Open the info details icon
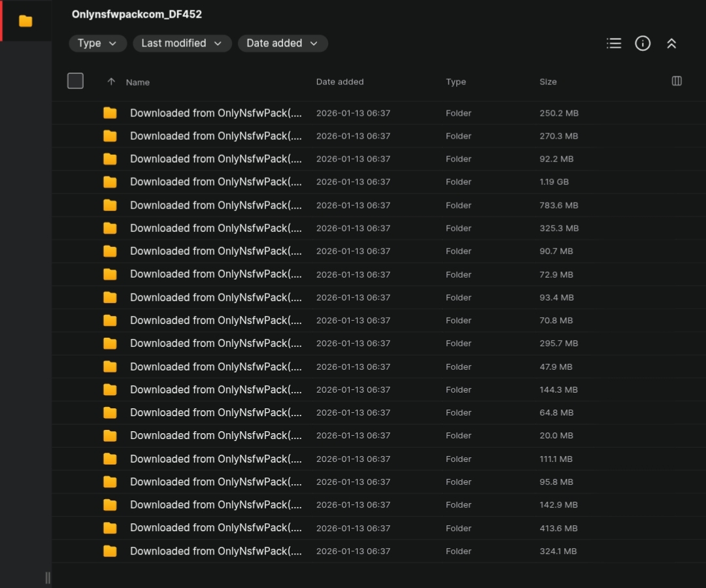 643,43
